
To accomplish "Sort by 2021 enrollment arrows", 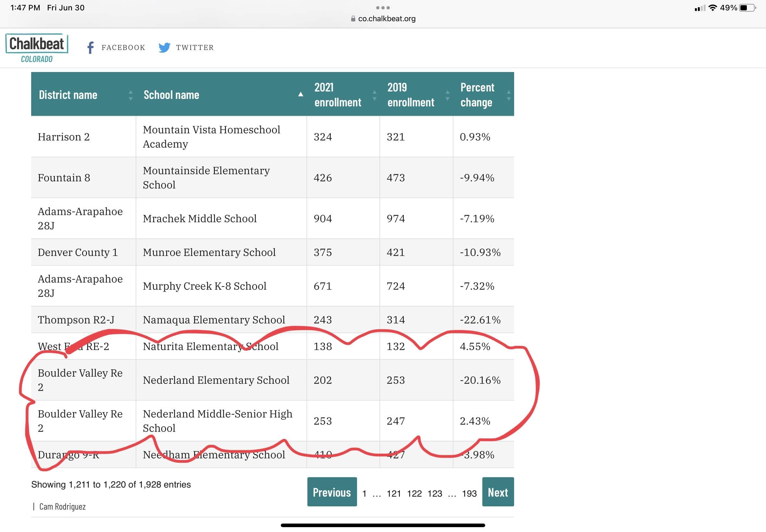I will click(375, 95).
